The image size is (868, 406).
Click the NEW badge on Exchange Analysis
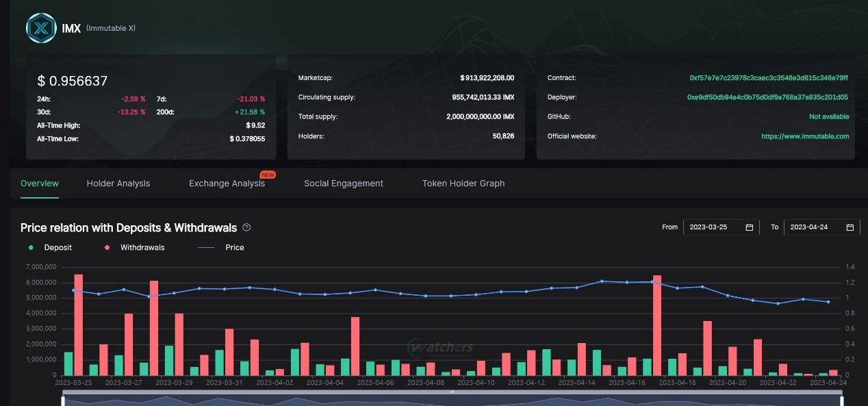pyautogui.click(x=268, y=175)
